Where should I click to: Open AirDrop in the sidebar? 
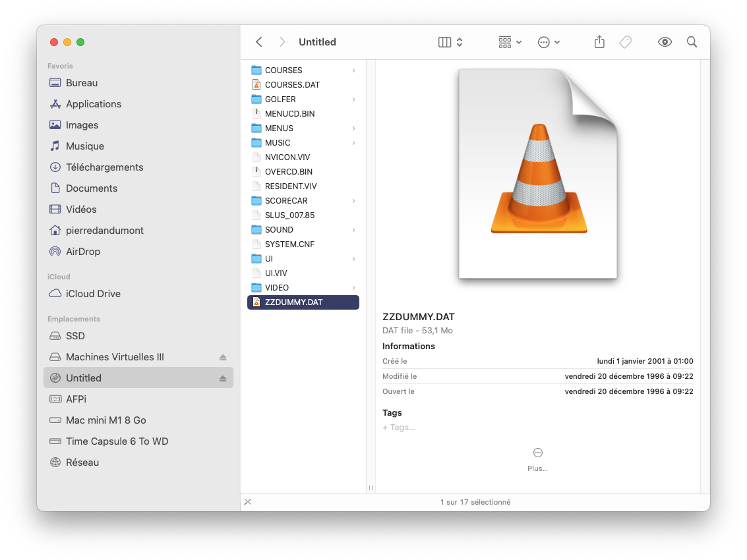[x=138, y=252]
